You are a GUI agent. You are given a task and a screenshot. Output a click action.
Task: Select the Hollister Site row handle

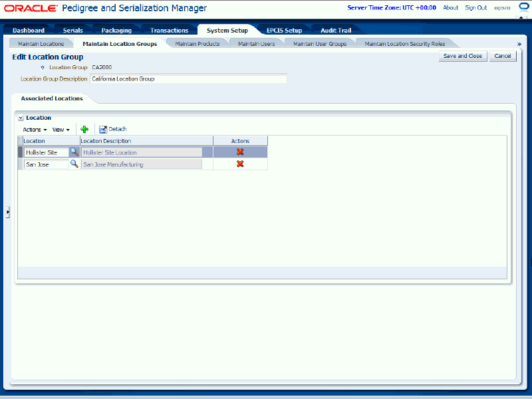[20, 152]
